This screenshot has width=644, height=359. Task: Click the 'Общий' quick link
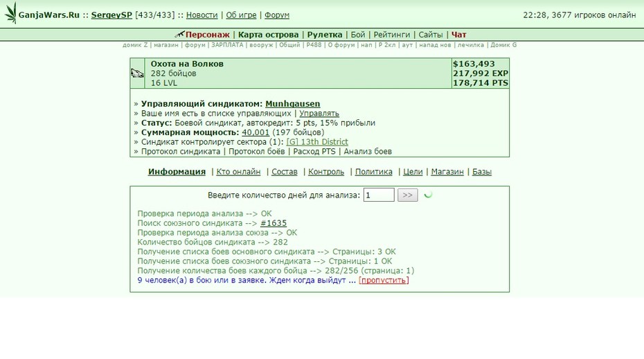tap(289, 45)
